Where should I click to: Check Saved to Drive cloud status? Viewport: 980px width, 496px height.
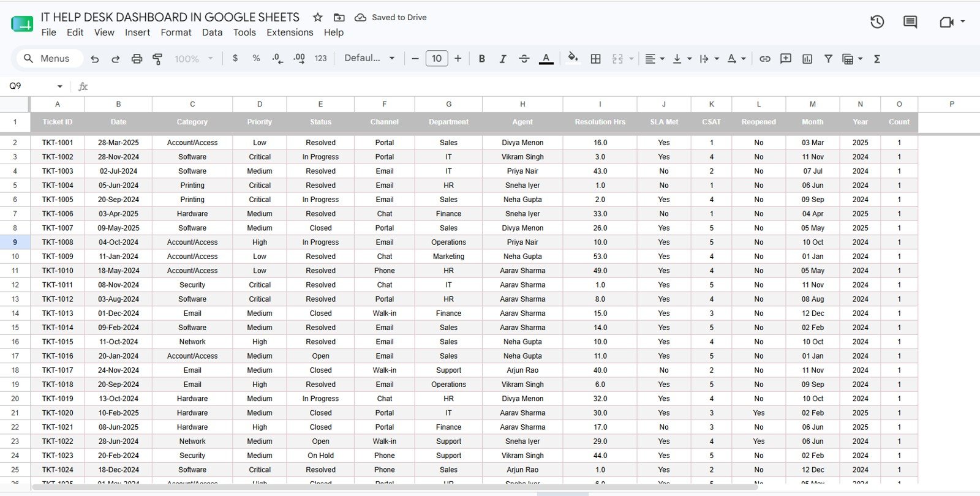pyautogui.click(x=391, y=17)
